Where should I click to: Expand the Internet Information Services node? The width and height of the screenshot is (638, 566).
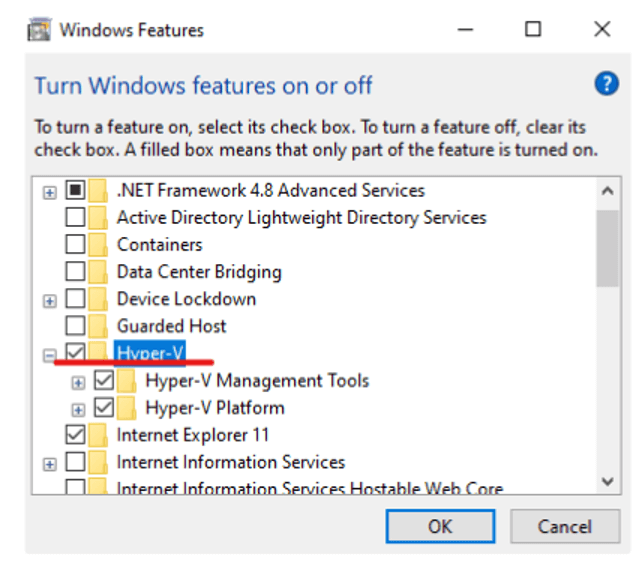click(x=50, y=463)
